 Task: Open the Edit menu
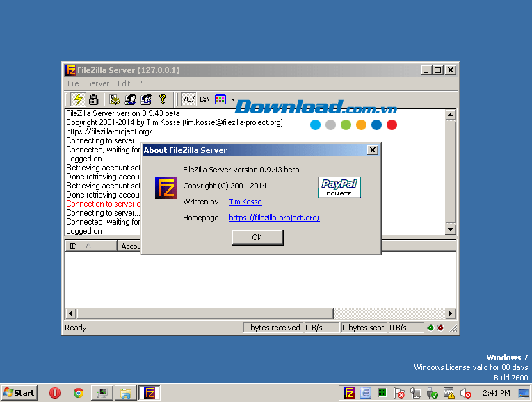[x=124, y=83]
